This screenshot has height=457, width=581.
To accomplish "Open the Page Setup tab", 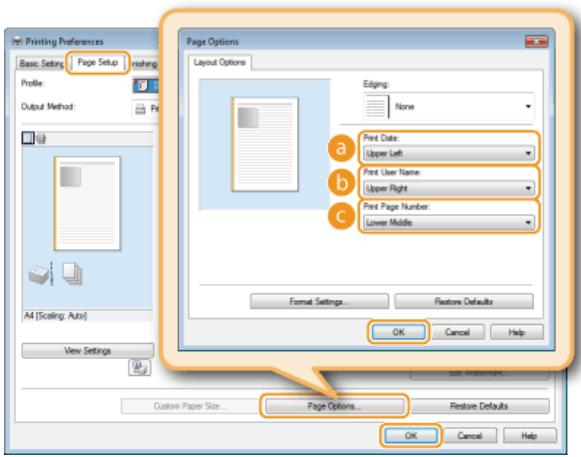I will [98, 63].
